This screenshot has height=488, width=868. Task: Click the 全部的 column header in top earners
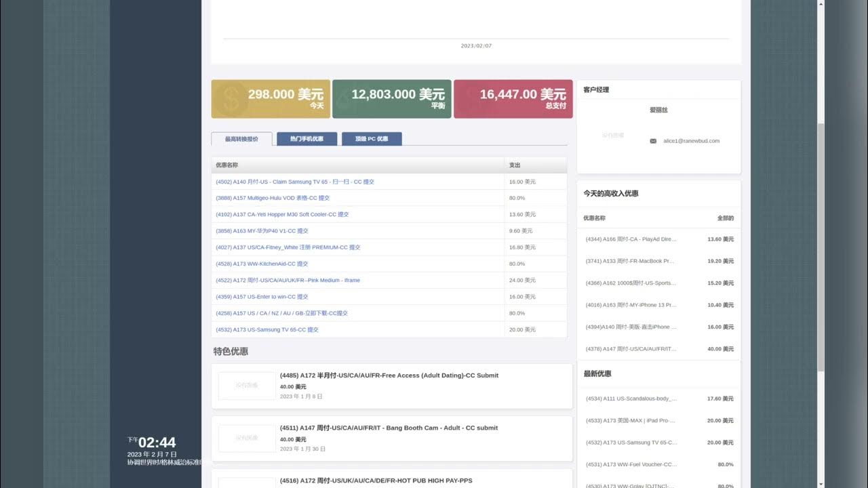pos(726,218)
